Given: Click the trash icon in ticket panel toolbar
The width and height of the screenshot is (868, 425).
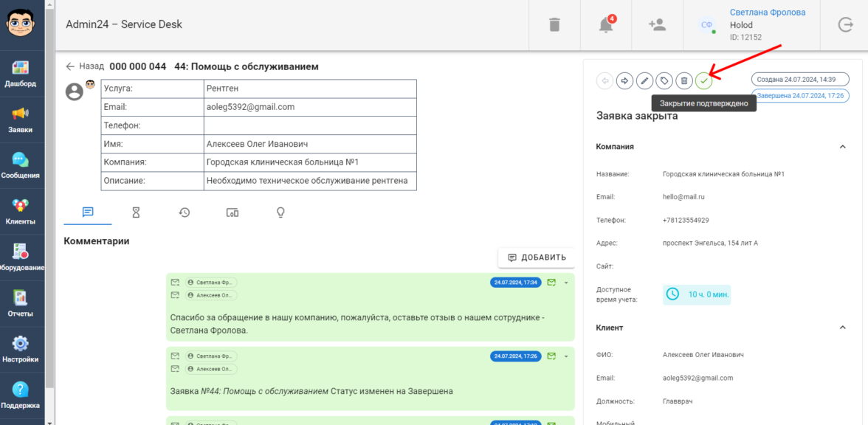Looking at the screenshot, I should point(684,80).
